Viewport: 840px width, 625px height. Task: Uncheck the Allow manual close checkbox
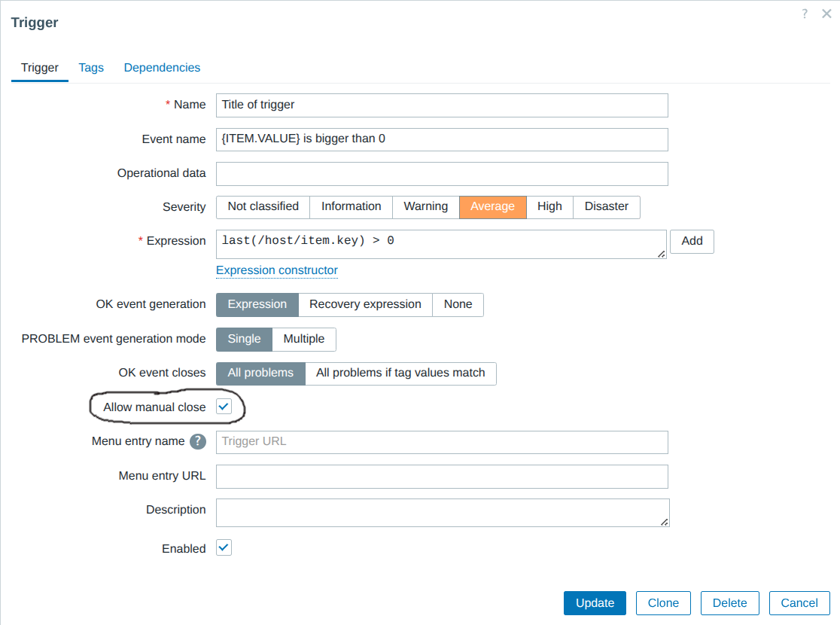click(x=224, y=407)
